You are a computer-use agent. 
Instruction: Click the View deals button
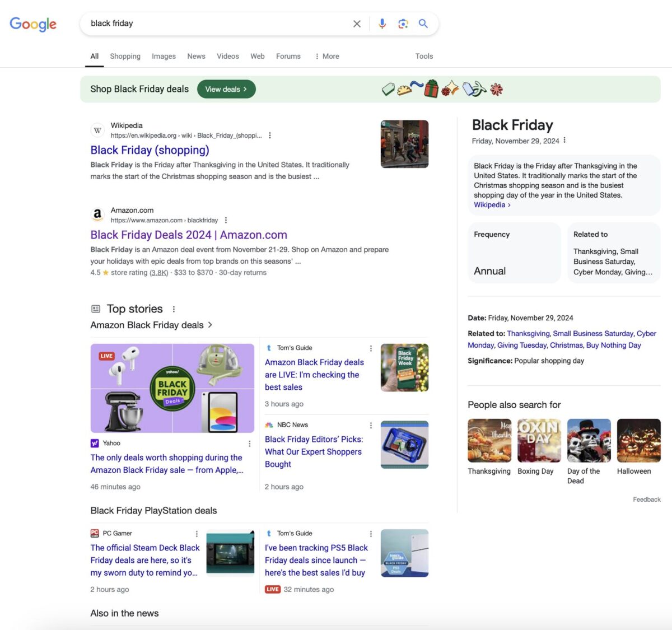click(226, 88)
